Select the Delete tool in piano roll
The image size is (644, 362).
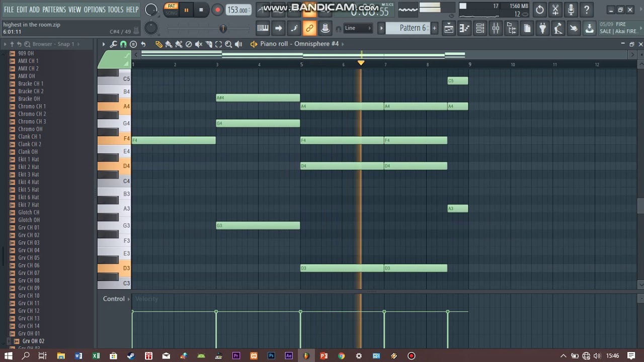(x=189, y=44)
